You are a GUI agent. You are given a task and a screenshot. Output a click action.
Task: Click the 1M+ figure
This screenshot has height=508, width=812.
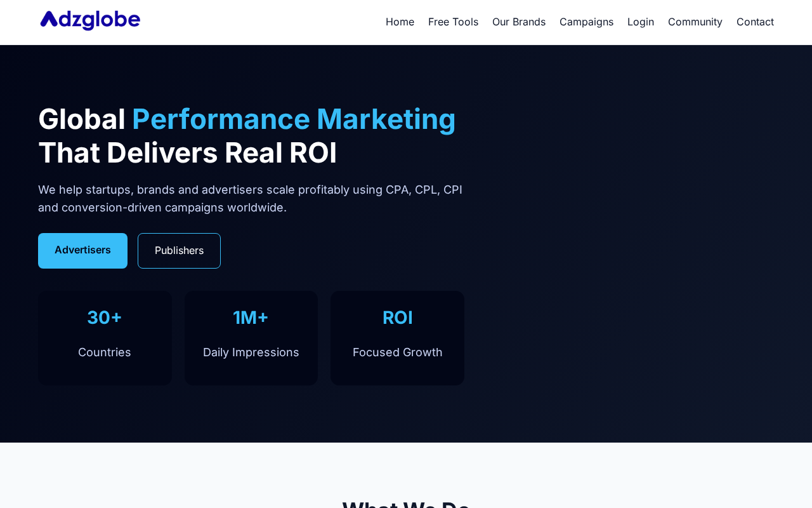(x=251, y=317)
